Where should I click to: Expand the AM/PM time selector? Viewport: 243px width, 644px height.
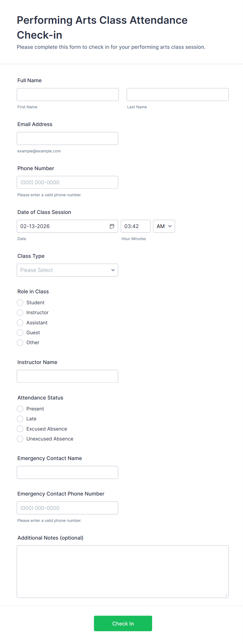[164, 226]
